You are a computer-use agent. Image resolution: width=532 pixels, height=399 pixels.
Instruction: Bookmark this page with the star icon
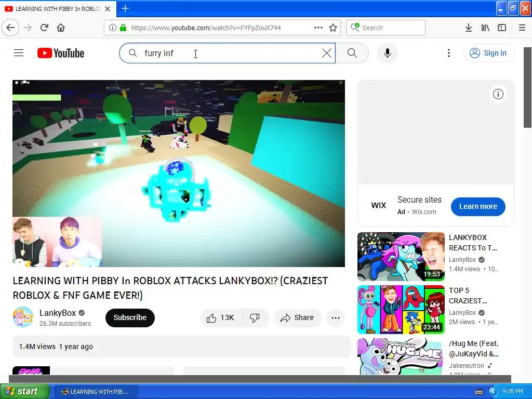tap(333, 28)
